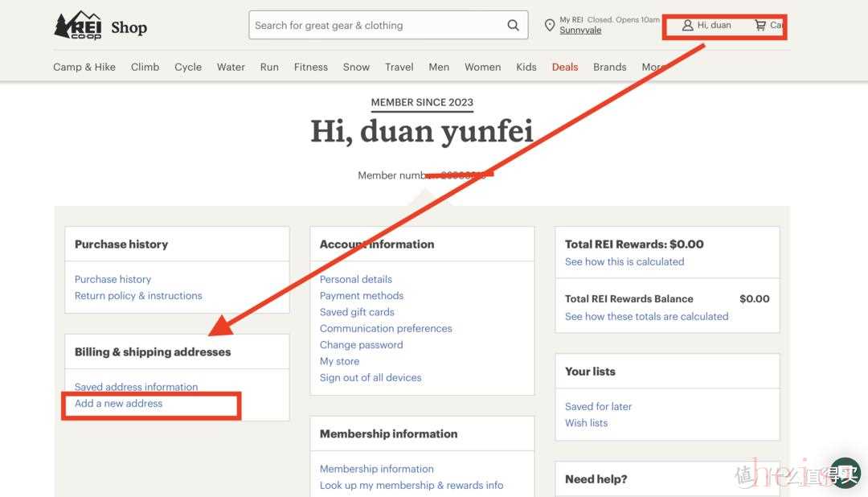Click See how these totals are calculated

click(x=646, y=316)
